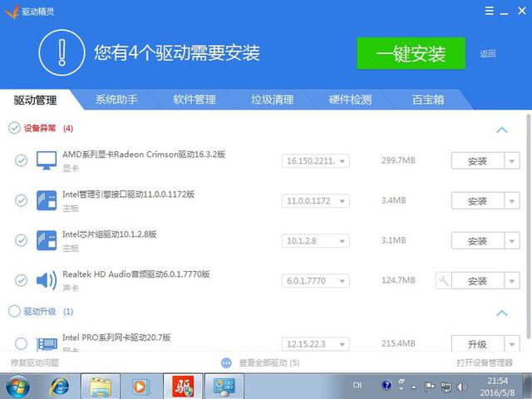Image resolution: width=532 pixels, height=399 pixels.
Task: Switch to the red 驱 Driver Genius taskbar icon
Action: (183, 386)
